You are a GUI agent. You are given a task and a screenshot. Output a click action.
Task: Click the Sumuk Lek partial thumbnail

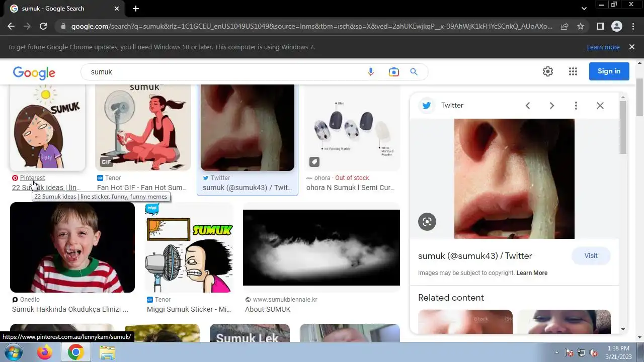click(250, 333)
